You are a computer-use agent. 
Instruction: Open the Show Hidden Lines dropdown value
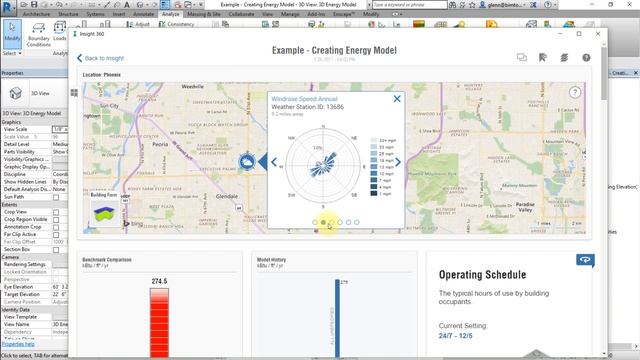[x=60, y=182]
